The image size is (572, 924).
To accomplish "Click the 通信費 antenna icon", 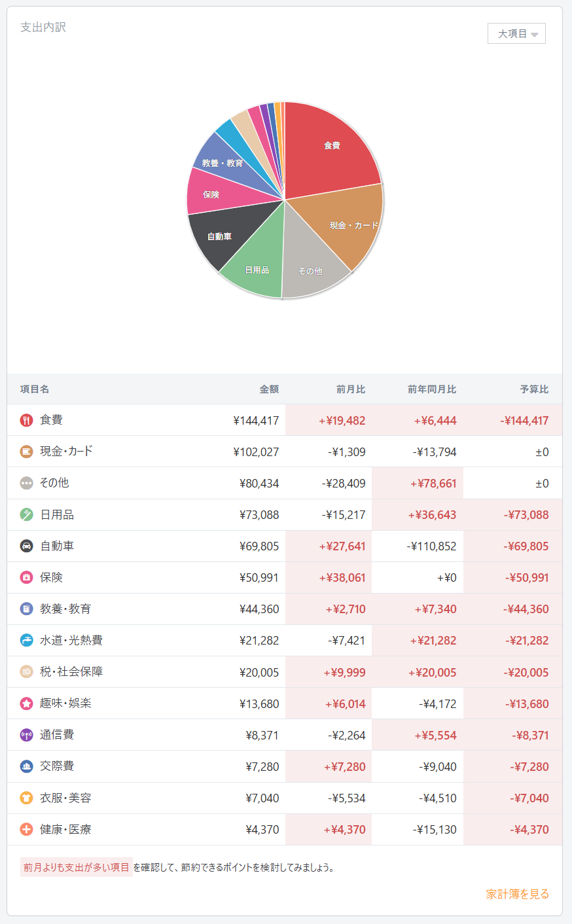I will (26, 735).
